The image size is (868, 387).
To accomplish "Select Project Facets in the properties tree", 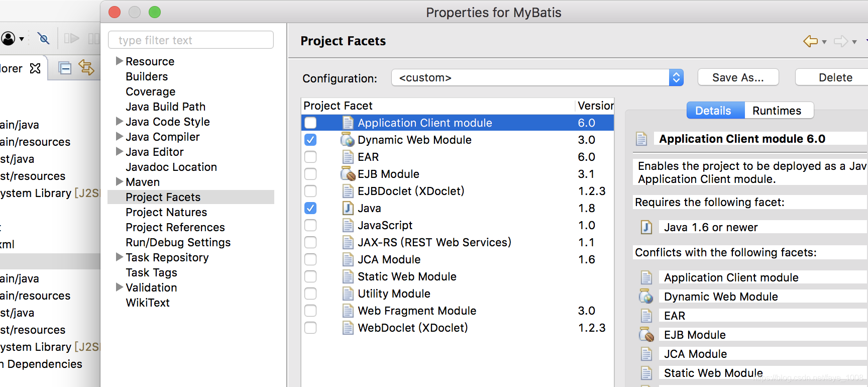I will point(191,197).
